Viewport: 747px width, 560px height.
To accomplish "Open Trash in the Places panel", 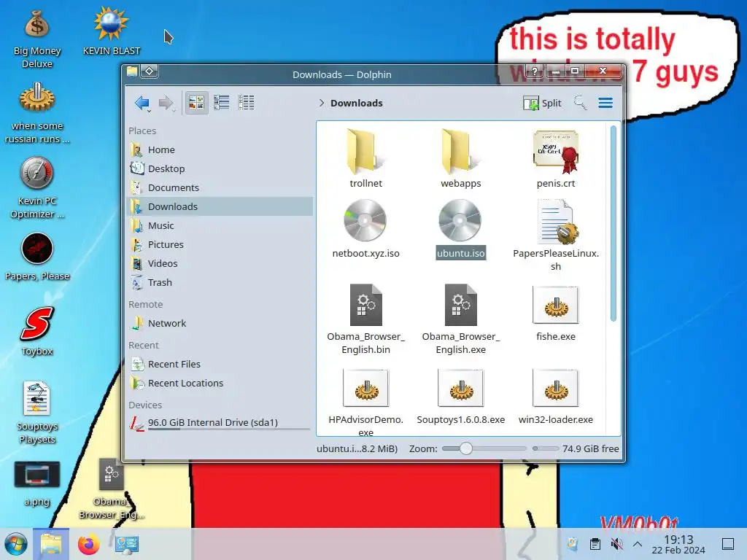I will [x=220, y=282].
